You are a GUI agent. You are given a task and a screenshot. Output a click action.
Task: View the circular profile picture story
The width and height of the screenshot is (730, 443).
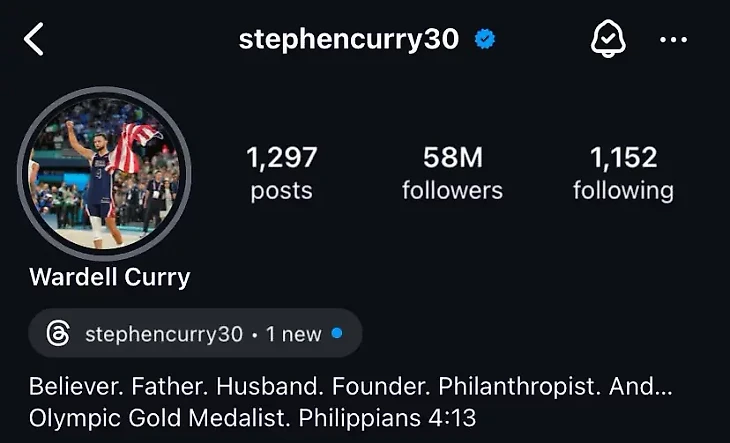point(104,173)
